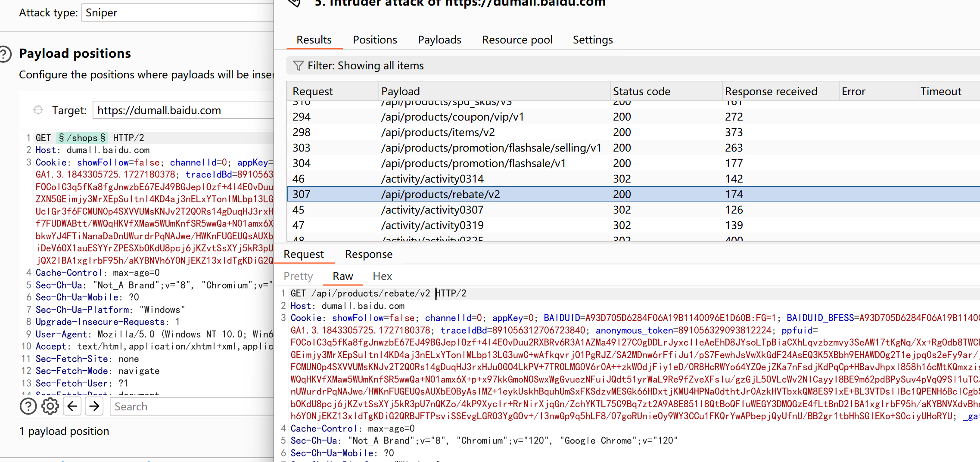Open search settings via the gear icon
The width and height of the screenshot is (980, 462).
click(x=50, y=406)
